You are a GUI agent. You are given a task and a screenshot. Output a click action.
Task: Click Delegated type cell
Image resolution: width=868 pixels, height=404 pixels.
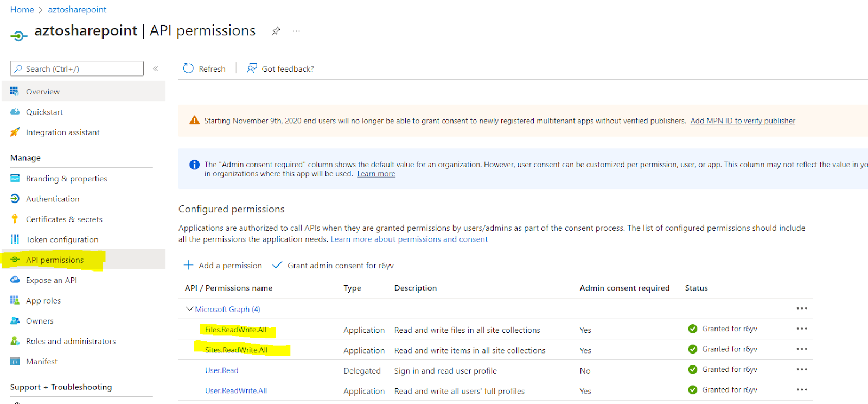point(362,370)
